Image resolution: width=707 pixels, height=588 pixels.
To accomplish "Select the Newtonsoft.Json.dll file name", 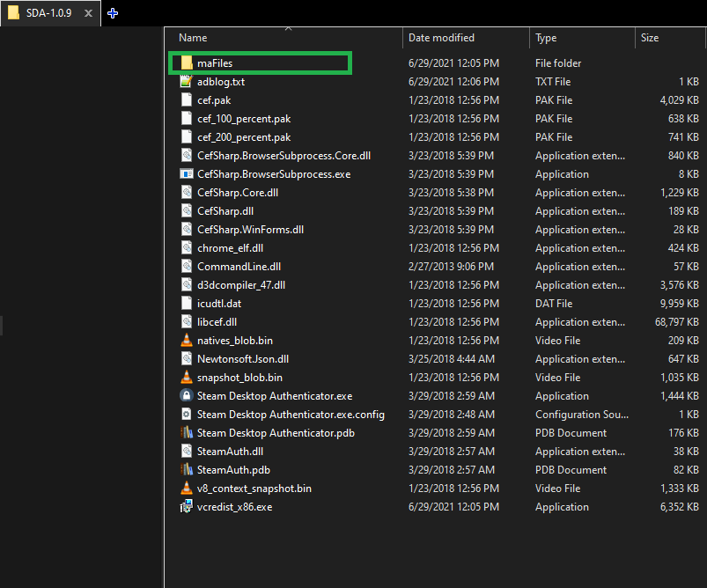I will [243, 359].
